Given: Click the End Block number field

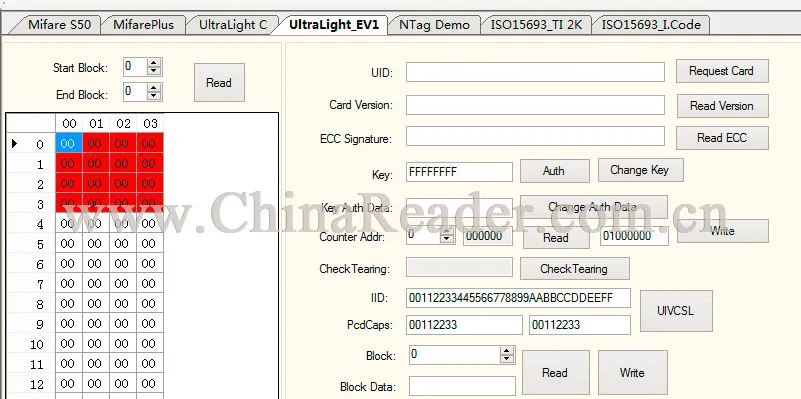Looking at the screenshot, I should pos(135,91).
